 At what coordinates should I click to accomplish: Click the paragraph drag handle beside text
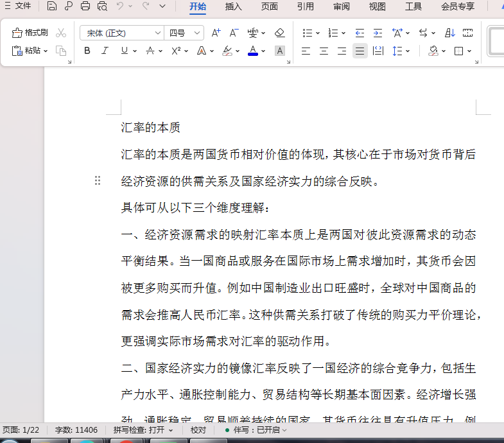click(x=98, y=180)
